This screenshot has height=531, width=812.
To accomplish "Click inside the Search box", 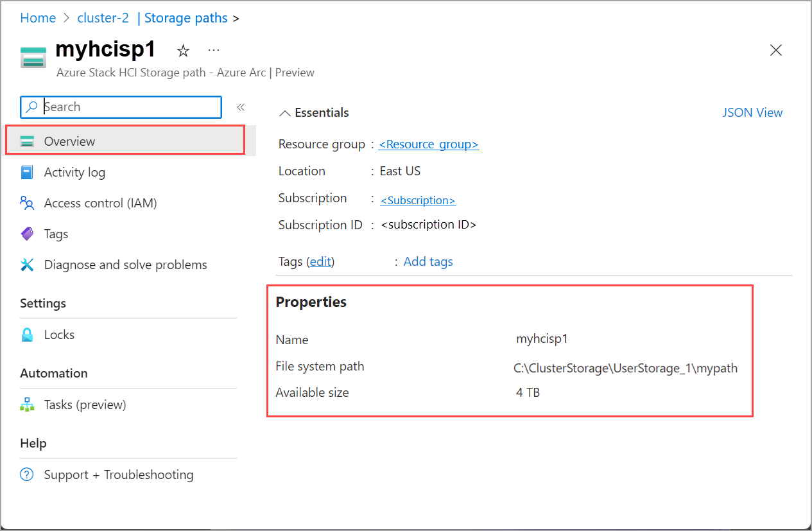I will (x=128, y=107).
